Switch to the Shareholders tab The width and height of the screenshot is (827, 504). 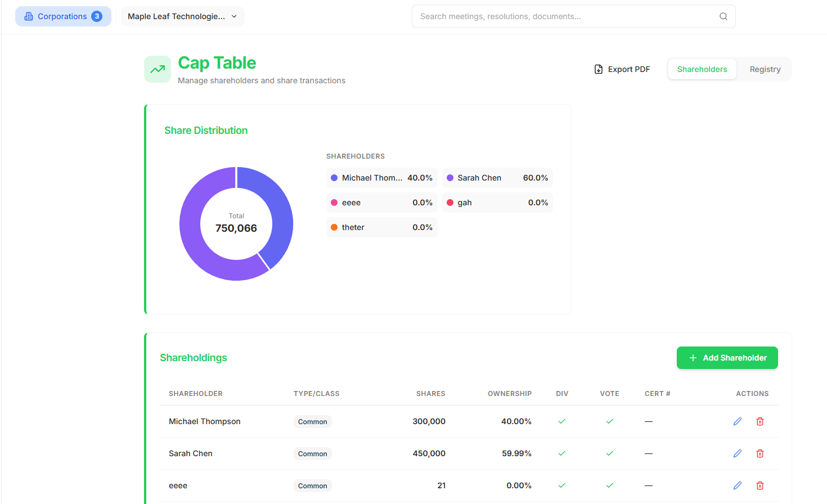(702, 69)
